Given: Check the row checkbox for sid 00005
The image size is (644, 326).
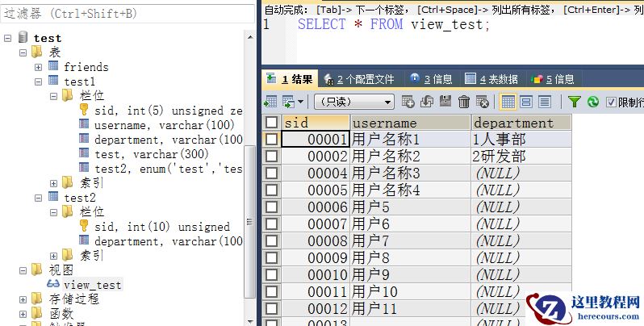Looking at the screenshot, I should [271, 190].
